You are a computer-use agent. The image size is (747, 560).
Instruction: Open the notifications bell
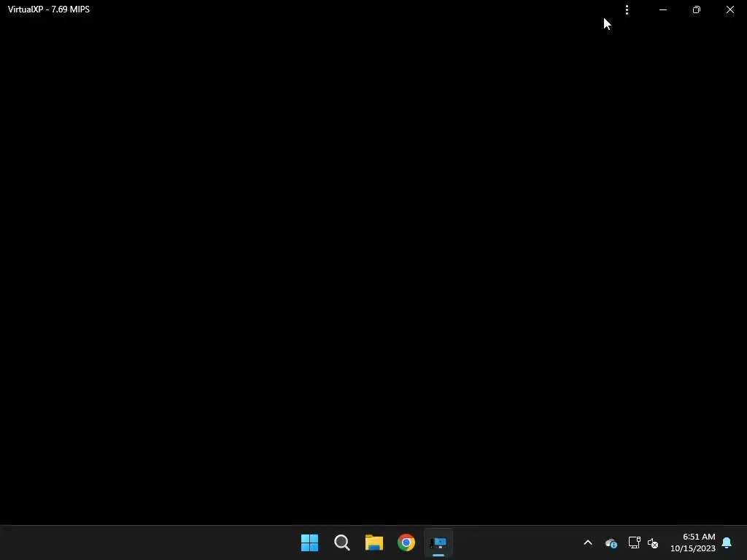coord(727,542)
